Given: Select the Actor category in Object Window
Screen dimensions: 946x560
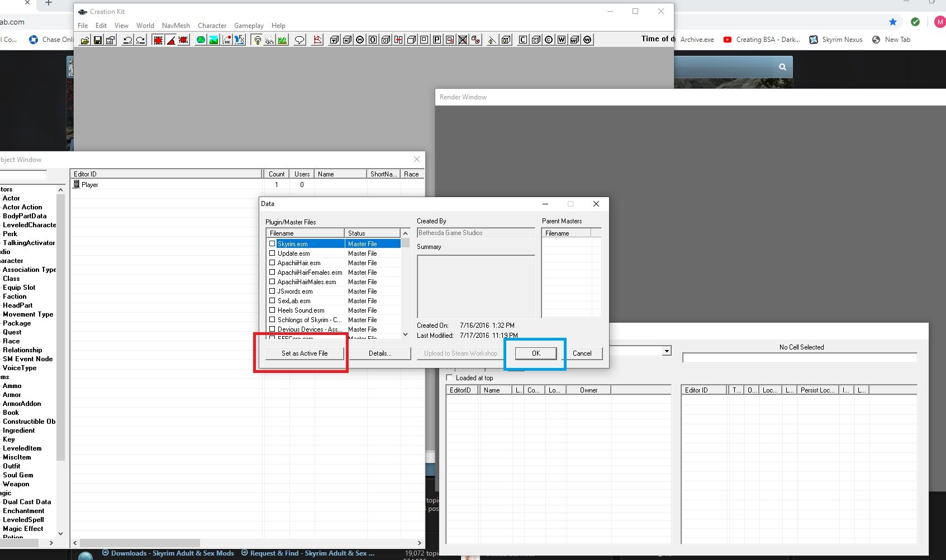Looking at the screenshot, I should 11,198.
